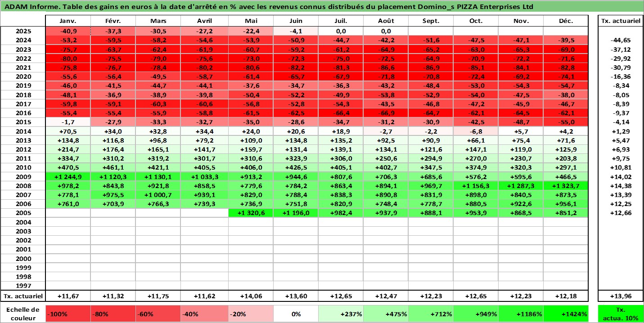Select the +949% color scale cell

tap(476, 314)
